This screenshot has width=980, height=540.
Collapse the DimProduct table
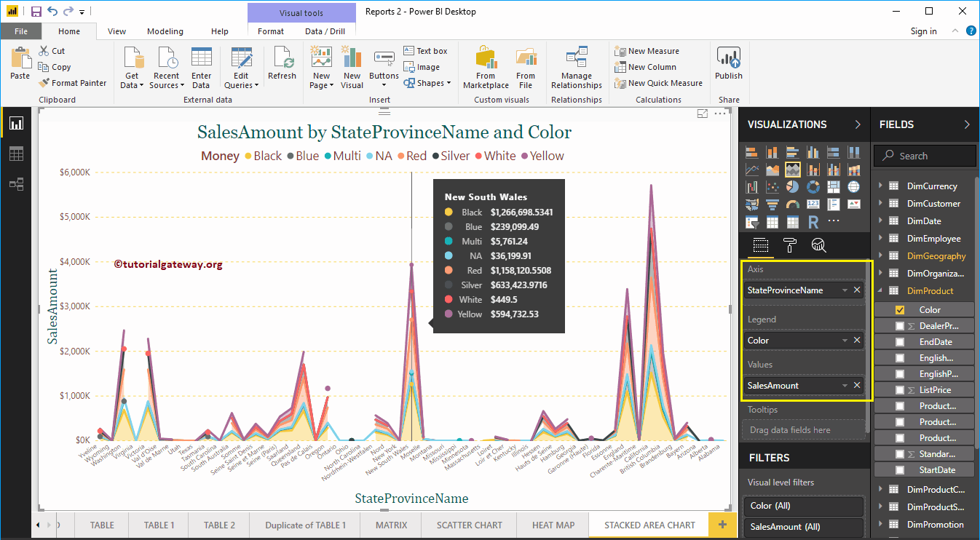click(879, 290)
